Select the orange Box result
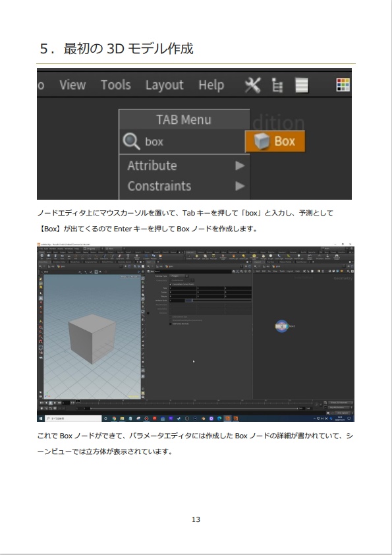The width and height of the screenshot is (392, 555). pos(275,141)
